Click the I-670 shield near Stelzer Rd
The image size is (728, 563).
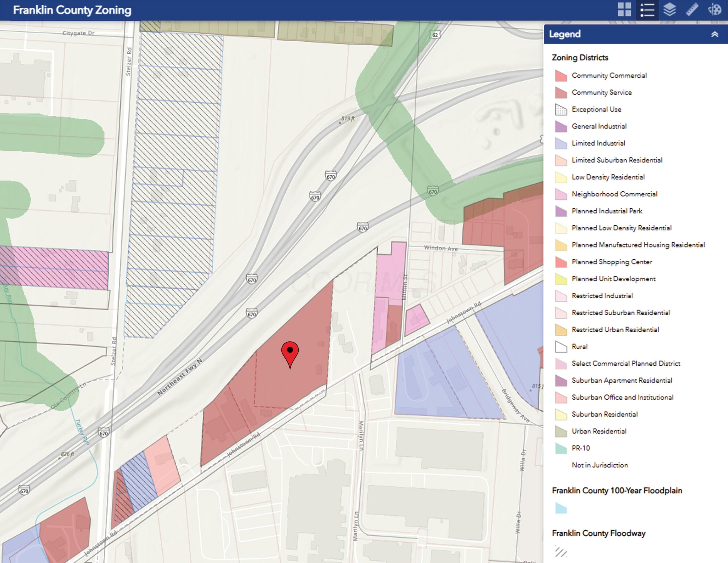tap(104, 433)
